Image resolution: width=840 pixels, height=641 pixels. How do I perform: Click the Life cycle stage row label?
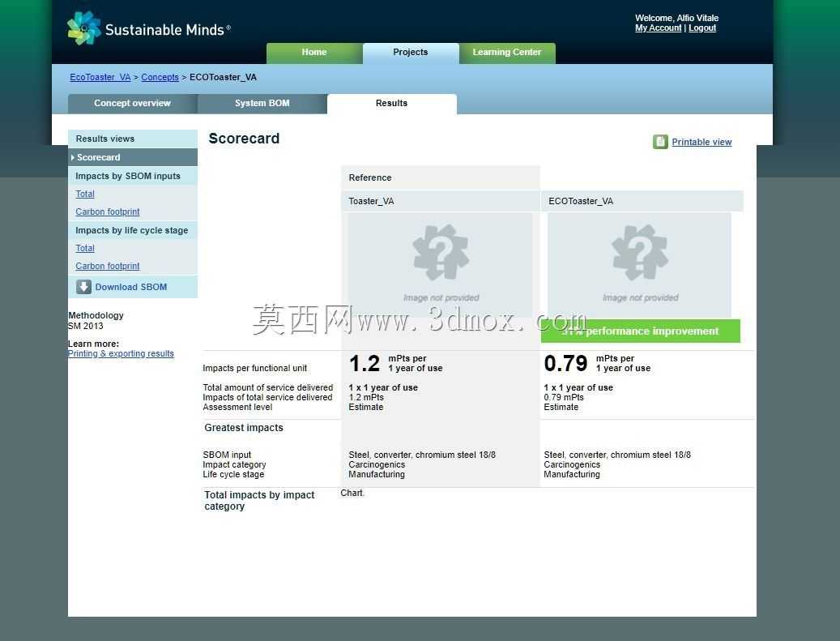point(233,474)
